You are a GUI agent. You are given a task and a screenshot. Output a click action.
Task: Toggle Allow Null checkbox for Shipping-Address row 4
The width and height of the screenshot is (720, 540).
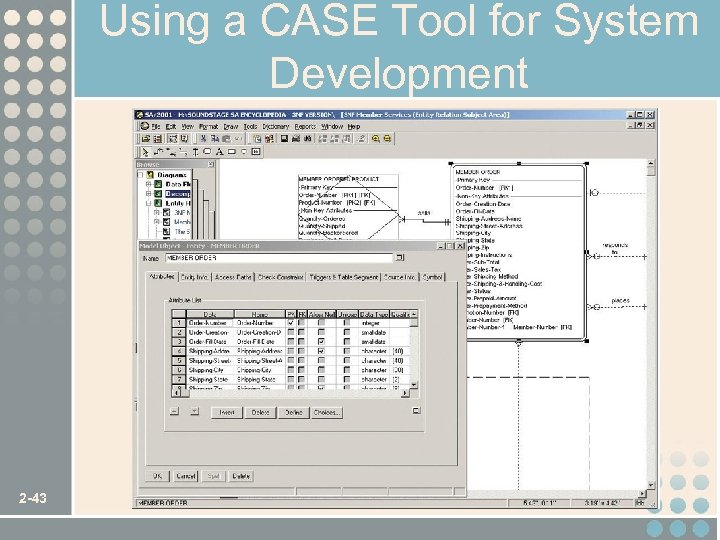[321, 351]
